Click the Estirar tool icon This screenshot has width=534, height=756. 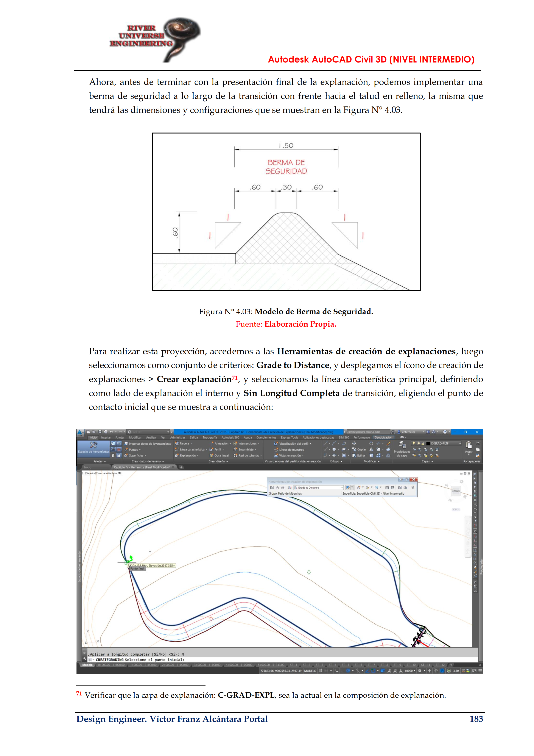coord(354,456)
